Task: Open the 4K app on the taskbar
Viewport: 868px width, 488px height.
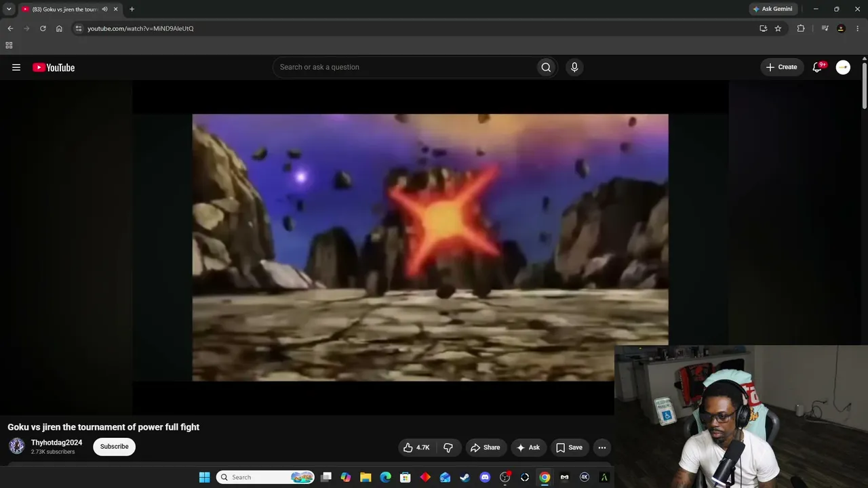Action: [x=585, y=477]
